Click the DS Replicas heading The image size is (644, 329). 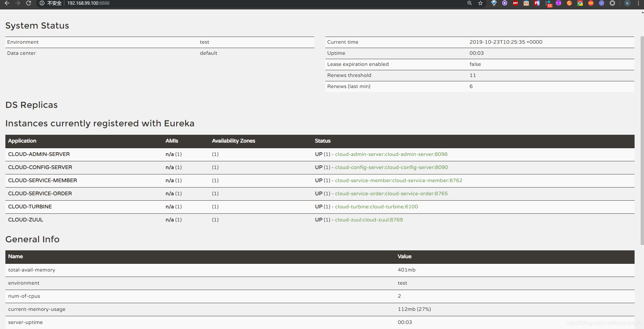[31, 105]
